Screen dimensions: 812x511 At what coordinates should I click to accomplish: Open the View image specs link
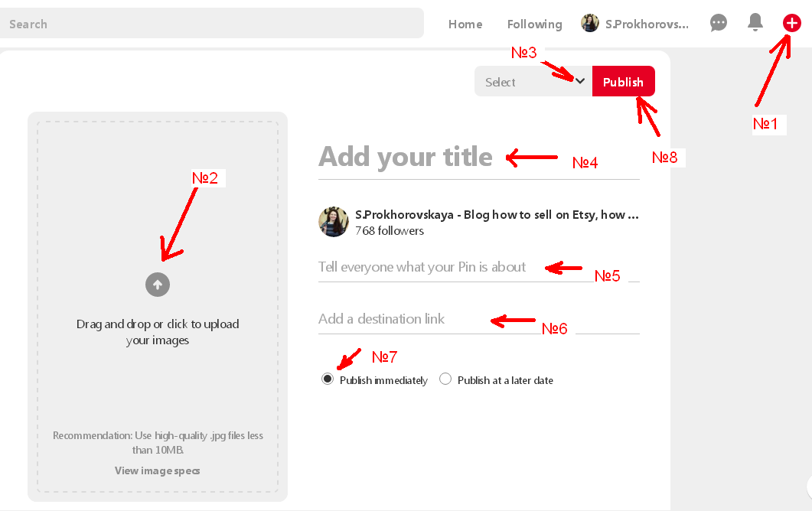[158, 470]
